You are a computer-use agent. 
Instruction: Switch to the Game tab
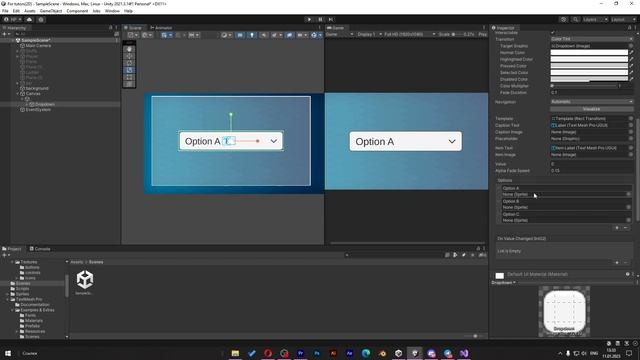click(x=336, y=28)
